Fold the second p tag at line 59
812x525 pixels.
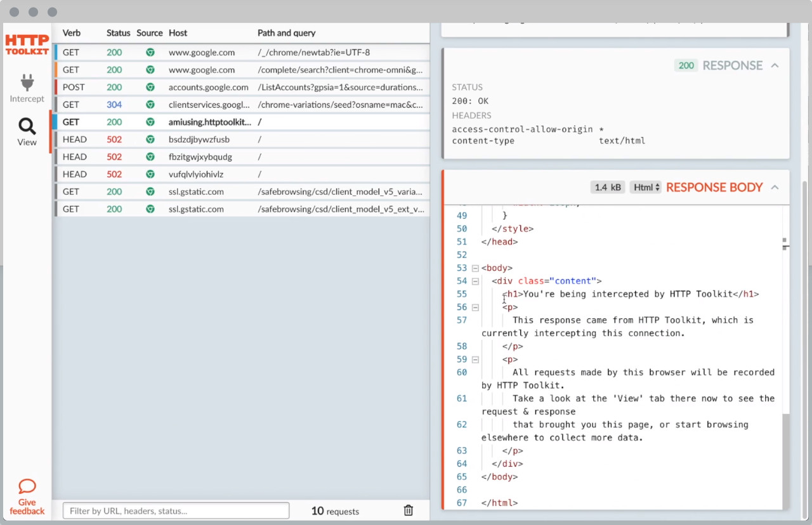click(475, 360)
